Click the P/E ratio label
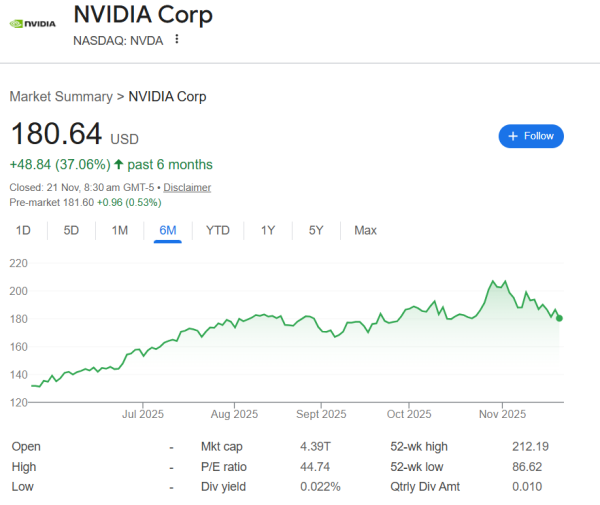This screenshot has width=600, height=505. click(222, 466)
